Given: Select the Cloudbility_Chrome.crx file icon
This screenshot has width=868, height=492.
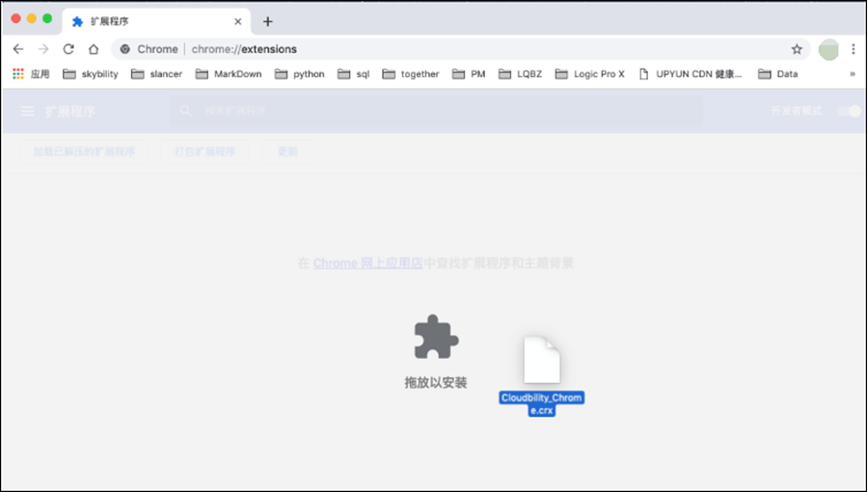Looking at the screenshot, I should point(541,361).
